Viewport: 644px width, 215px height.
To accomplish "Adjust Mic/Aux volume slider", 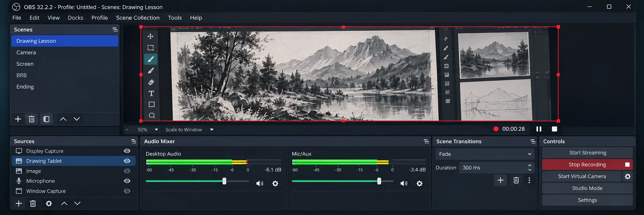I will [379, 181].
